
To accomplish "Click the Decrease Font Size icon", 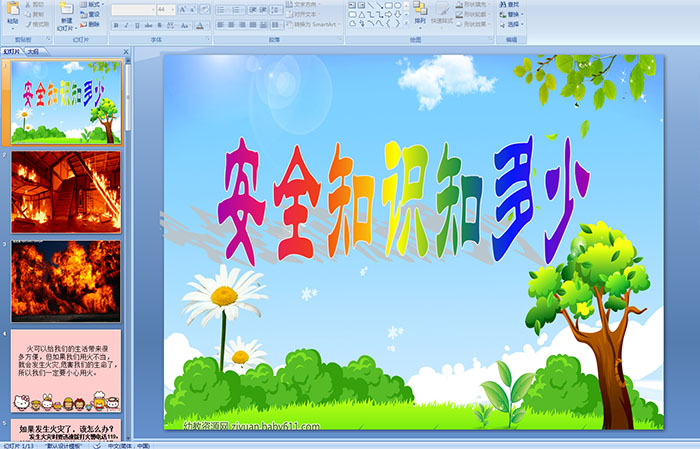I will click(x=193, y=9).
